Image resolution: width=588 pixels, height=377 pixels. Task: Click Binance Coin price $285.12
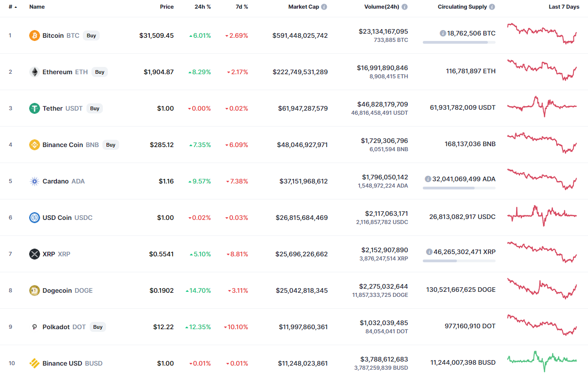tap(162, 145)
